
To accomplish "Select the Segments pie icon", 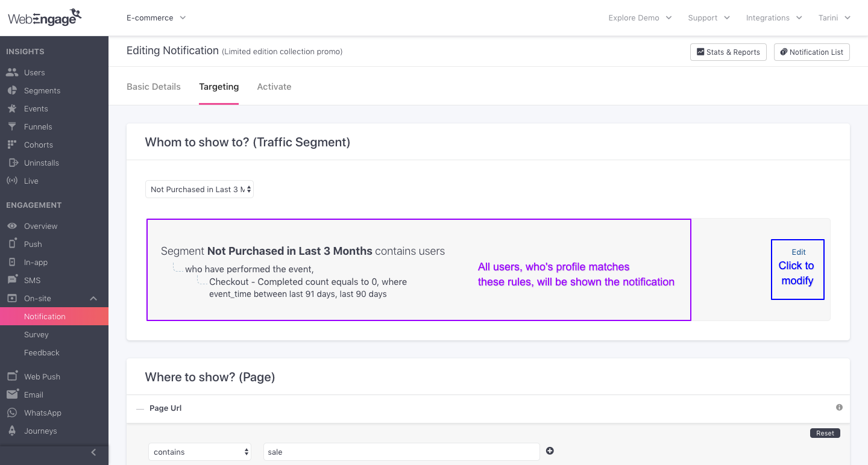I will (12, 90).
